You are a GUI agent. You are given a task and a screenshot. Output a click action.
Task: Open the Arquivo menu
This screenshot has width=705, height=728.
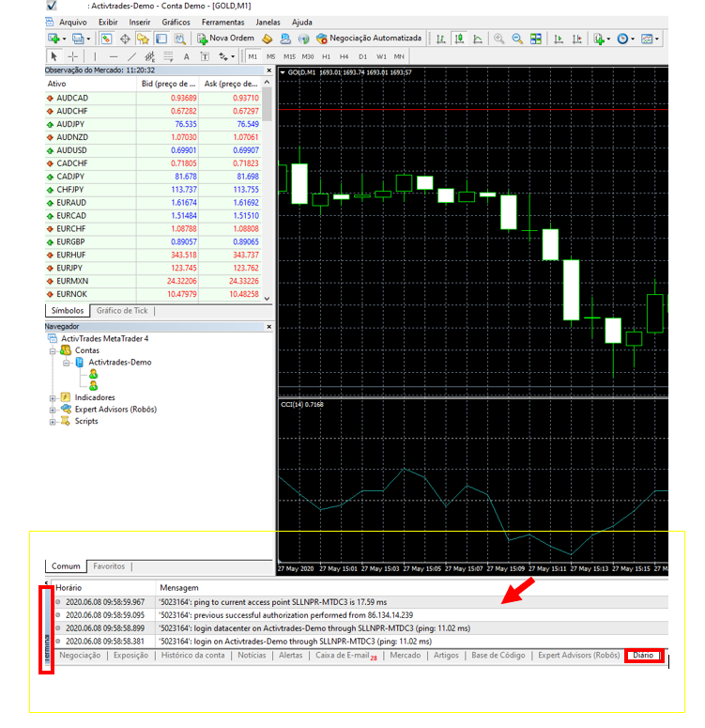point(72,23)
